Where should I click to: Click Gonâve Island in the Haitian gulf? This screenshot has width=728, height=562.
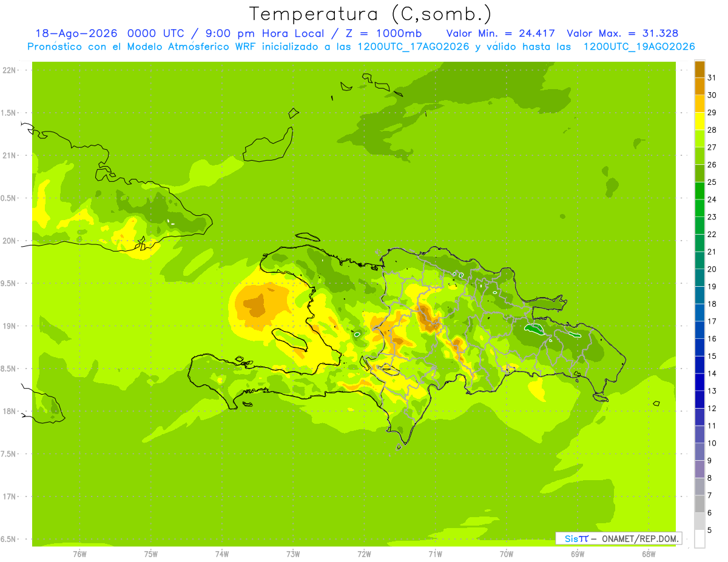tap(289, 338)
